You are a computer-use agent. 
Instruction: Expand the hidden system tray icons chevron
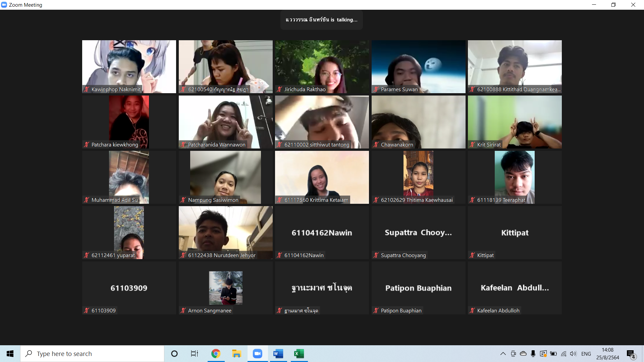click(x=503, y=354)
